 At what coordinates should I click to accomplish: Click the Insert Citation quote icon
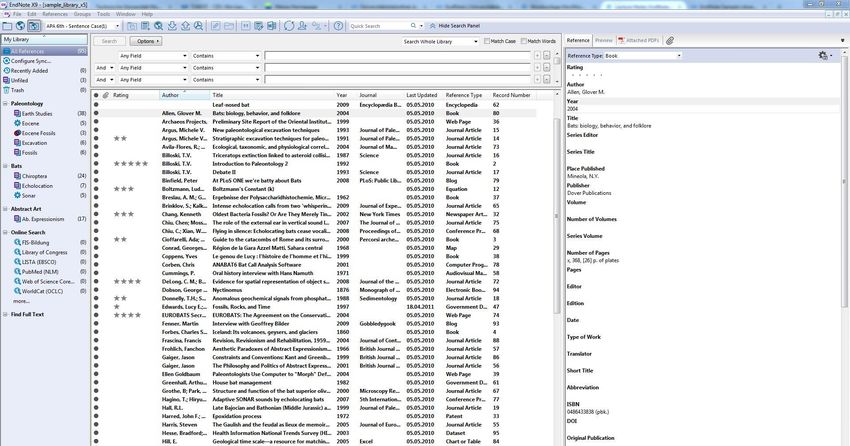tap(246, 26)
